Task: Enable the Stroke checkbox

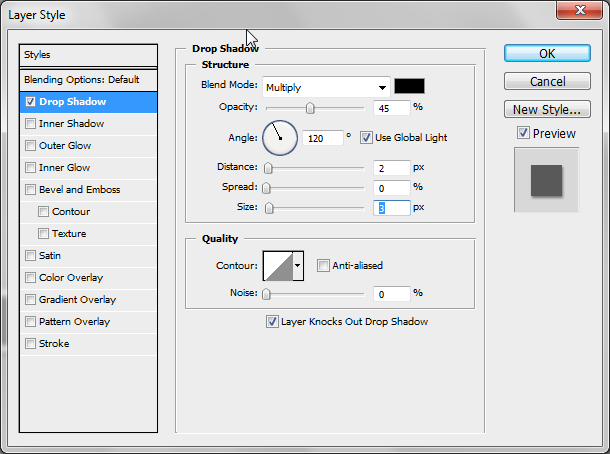Action: (30, 344)
